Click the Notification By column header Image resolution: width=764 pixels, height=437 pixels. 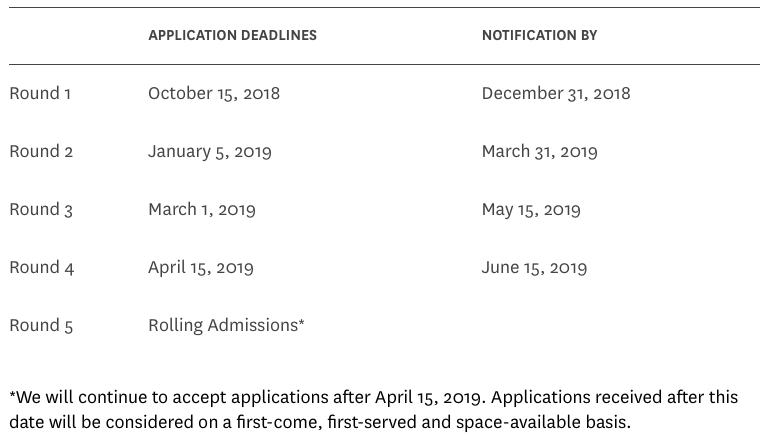click(539, 35)
